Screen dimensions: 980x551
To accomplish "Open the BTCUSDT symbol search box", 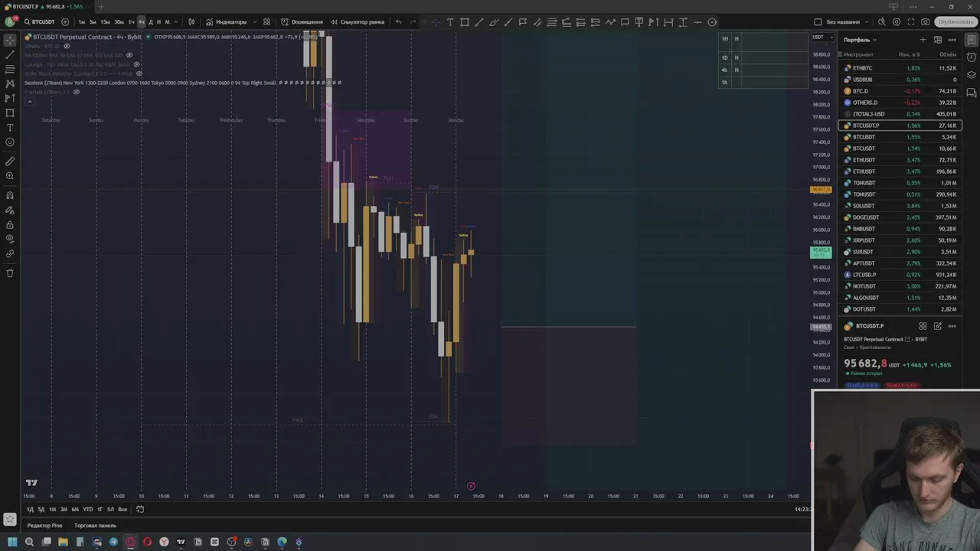I will tap(38, 22).
